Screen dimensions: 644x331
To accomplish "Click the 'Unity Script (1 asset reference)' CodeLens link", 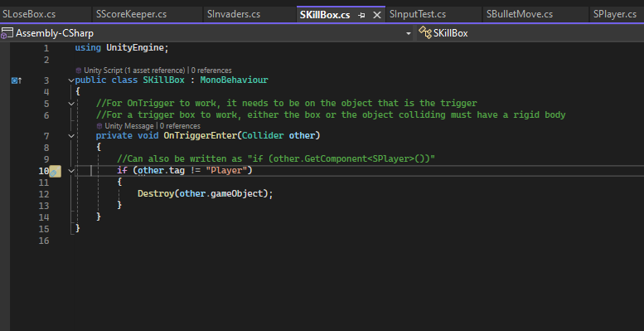I will [134, 71].
